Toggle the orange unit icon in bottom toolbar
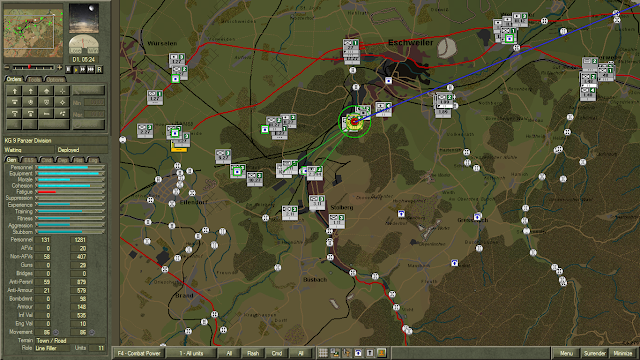This screenshot has width=640, height=360. (x=382, y=353)
